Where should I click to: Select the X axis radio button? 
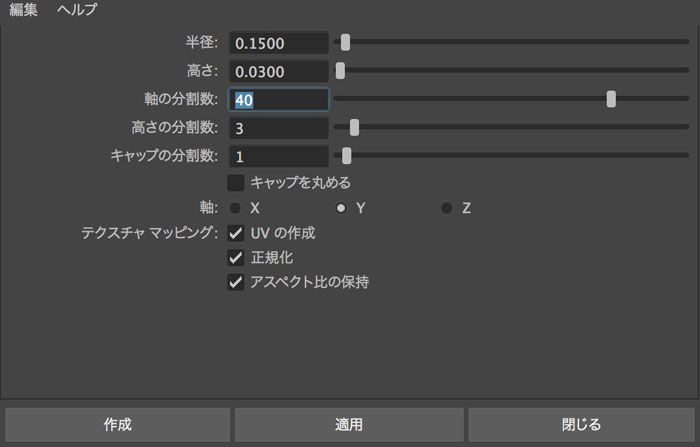click(235, 208)
